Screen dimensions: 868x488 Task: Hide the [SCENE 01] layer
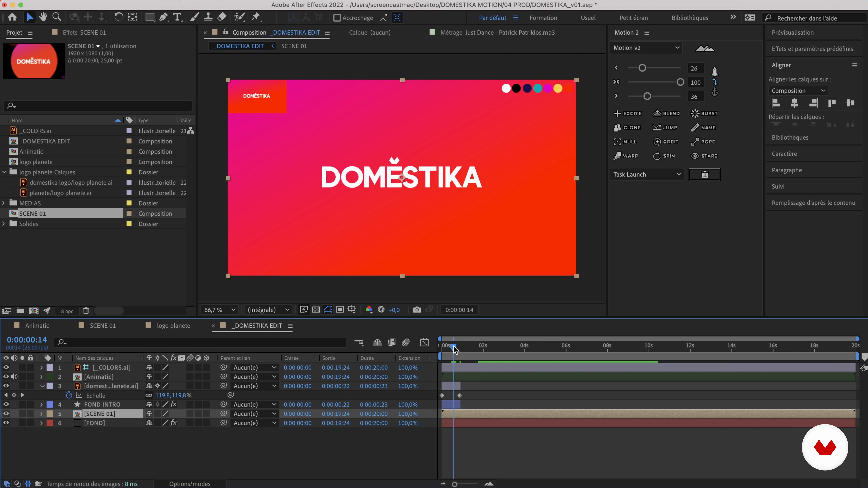pyautogui.click(x=6, y=414)
